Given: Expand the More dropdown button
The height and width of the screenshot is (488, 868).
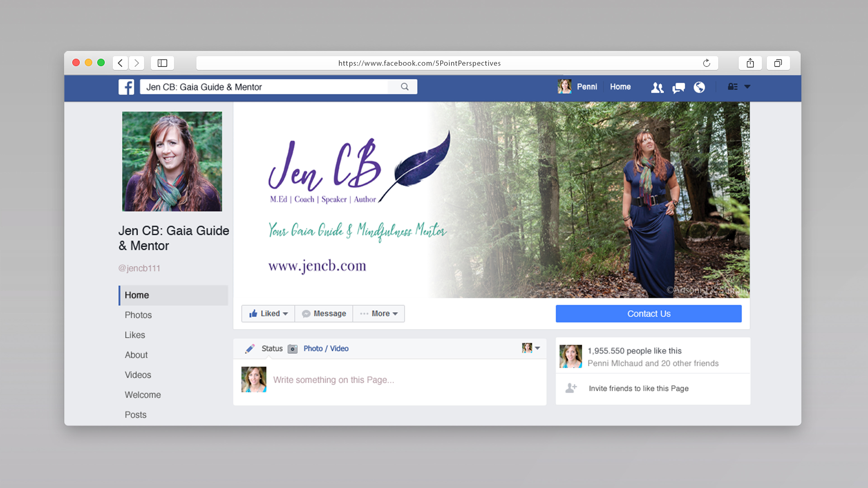Looking at the screenshot, I should pos(379,314).
